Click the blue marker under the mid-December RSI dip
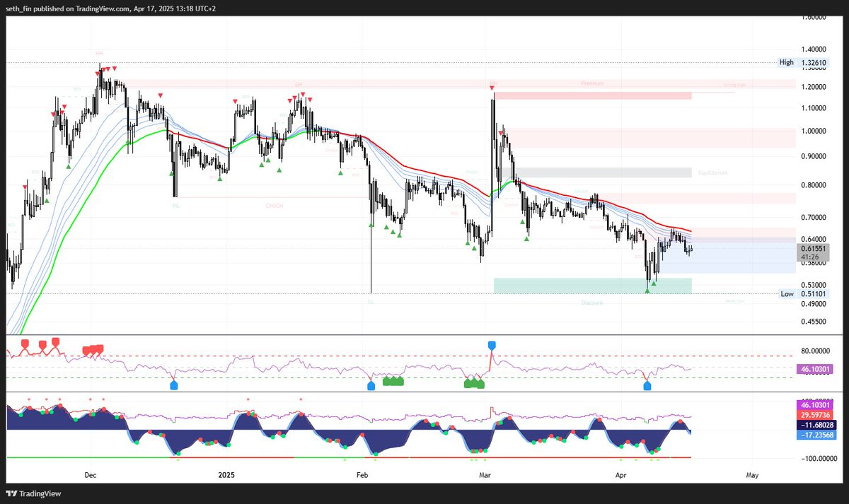This screenshot has width=849, height=504. point(174,386)
